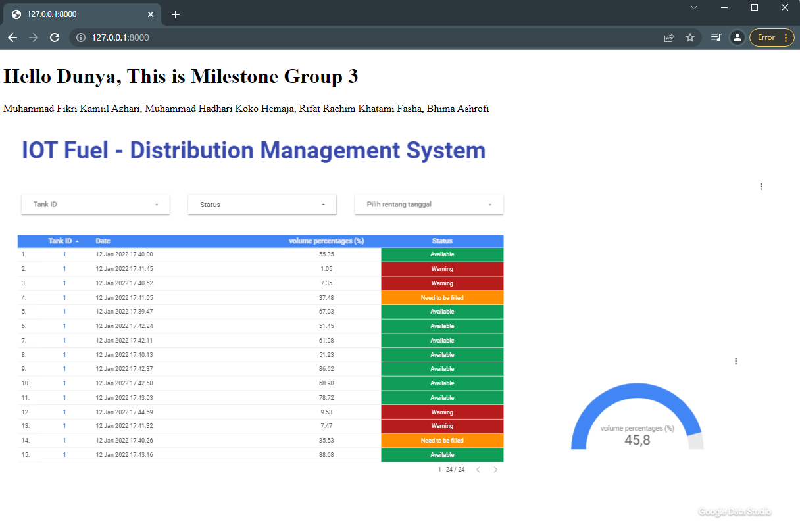Image resolution: width=800 pixels, height=532 pixels.
Task: Click the Hello Dunya page heading
Action: [181, 76]
